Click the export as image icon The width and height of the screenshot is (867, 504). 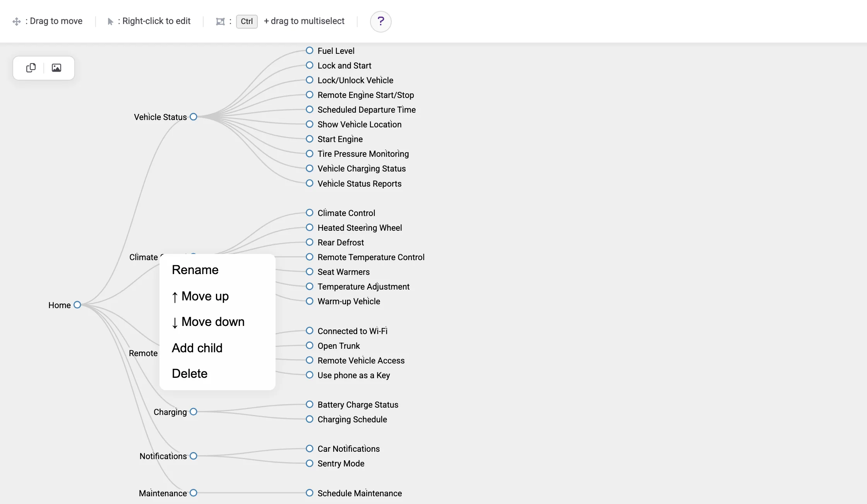coord(57,68)
